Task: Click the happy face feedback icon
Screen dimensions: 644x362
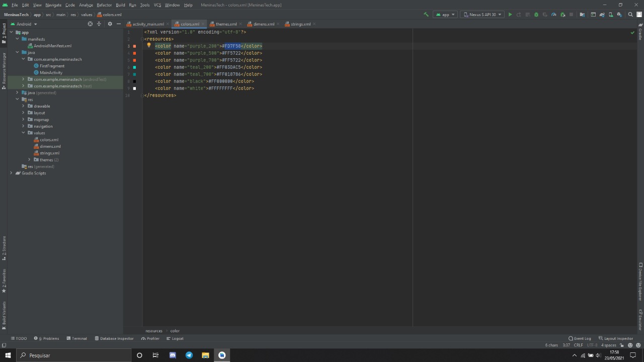Action: coord(630,345)
